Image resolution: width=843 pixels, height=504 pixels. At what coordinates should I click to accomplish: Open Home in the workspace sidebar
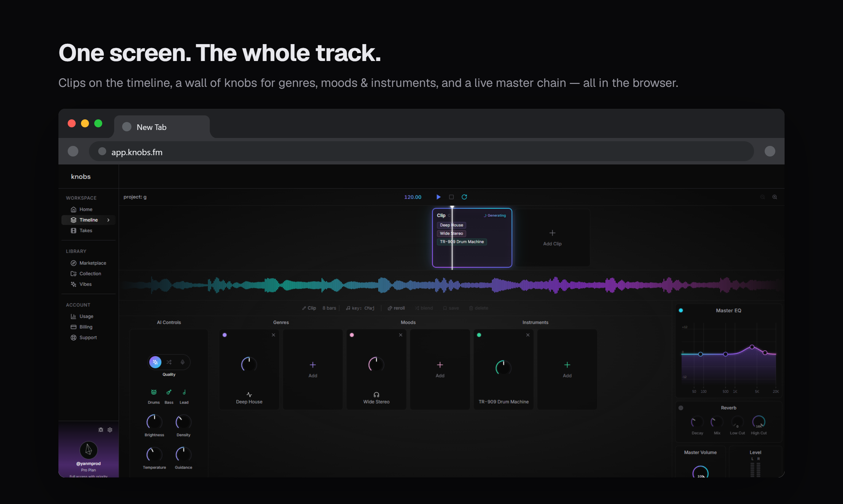88,209
